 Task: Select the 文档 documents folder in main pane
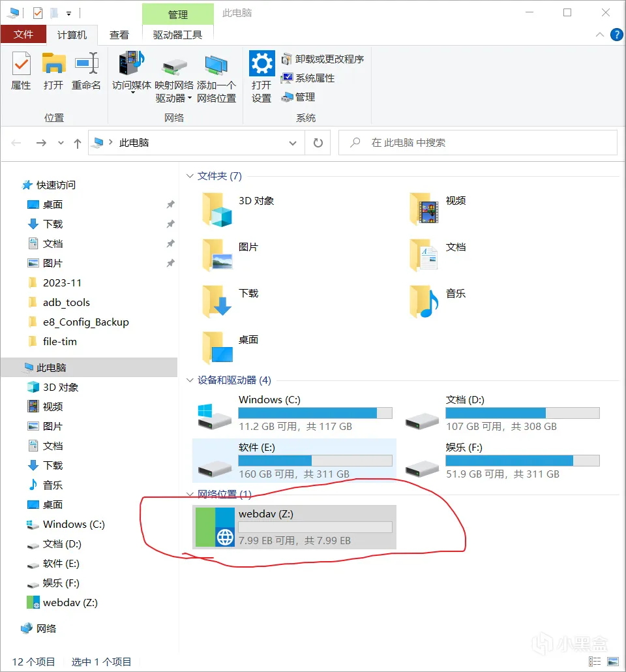[438, 256]
